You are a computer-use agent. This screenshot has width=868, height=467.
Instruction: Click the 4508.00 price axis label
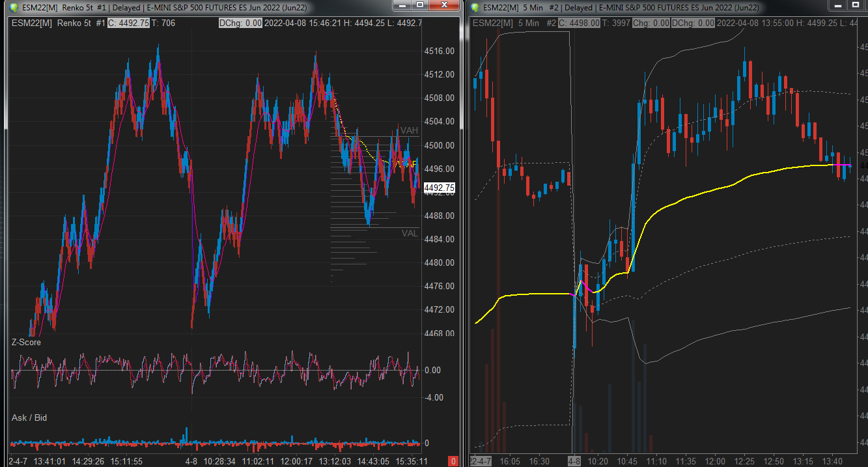439,98
